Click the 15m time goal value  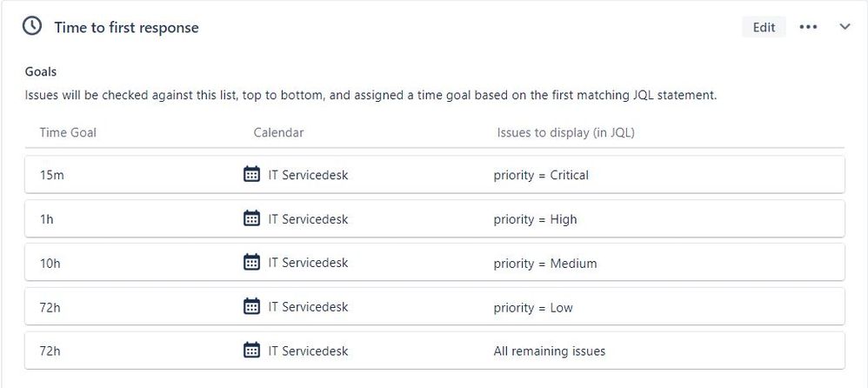click(x=51, y=175)
